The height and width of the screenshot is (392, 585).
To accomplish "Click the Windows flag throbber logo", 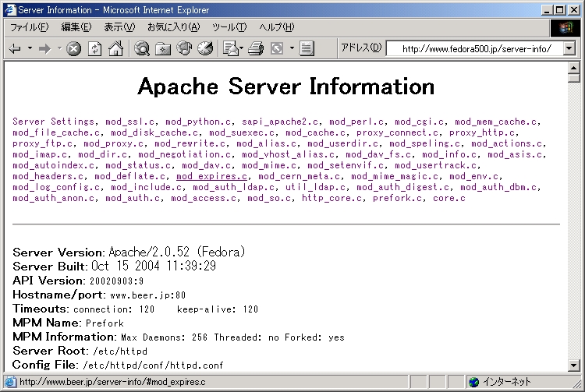I will 565,27.
